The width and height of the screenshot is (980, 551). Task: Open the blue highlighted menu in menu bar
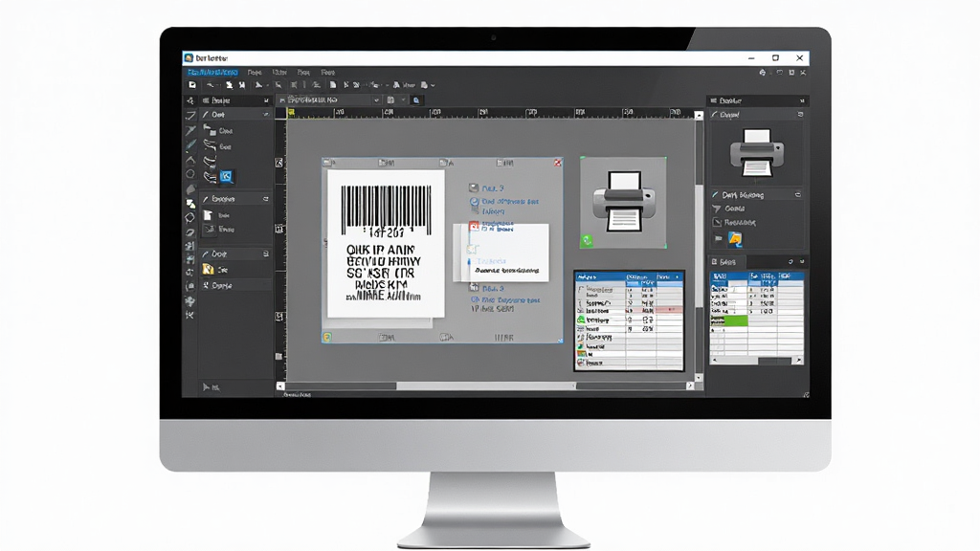click(212, 73)
